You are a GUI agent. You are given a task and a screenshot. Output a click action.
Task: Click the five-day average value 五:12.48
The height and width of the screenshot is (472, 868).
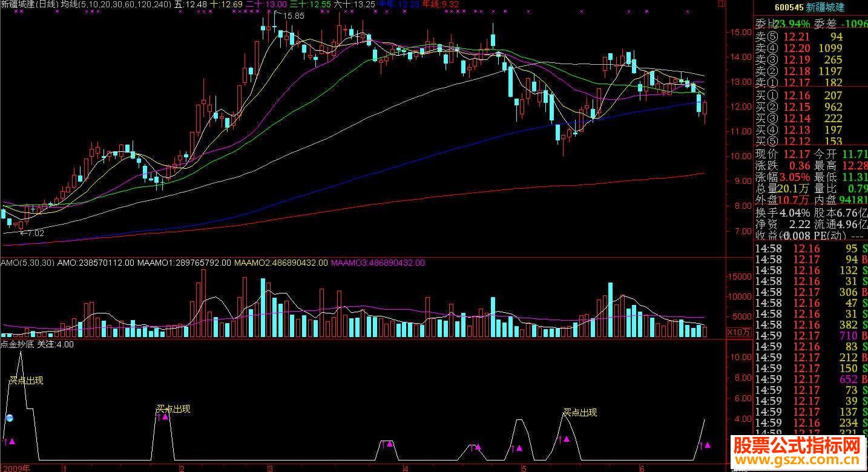tap(190, 4)
